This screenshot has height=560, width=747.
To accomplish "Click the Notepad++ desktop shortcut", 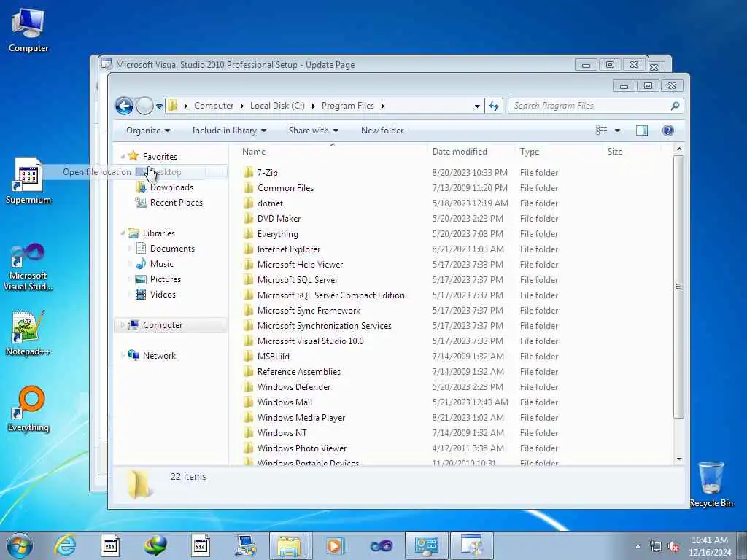I will coord(28,332).
